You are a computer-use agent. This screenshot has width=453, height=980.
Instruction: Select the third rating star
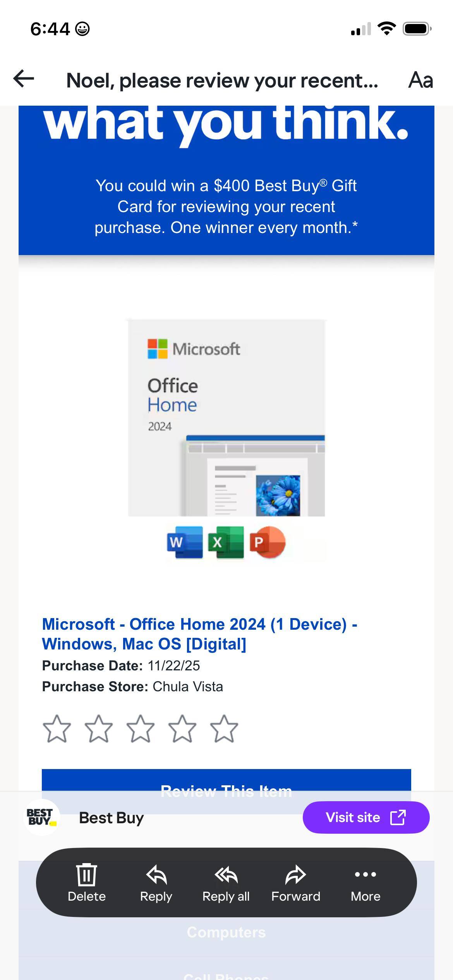(140, 728)
